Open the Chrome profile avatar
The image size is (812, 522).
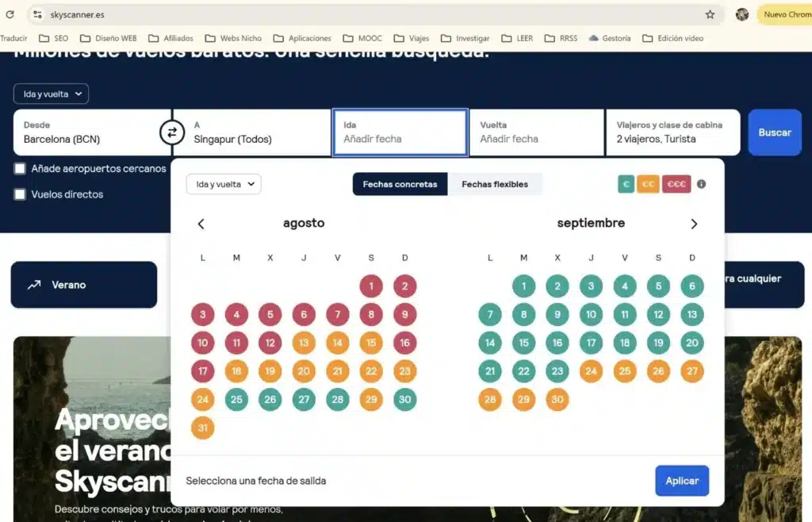coord(742,14)
